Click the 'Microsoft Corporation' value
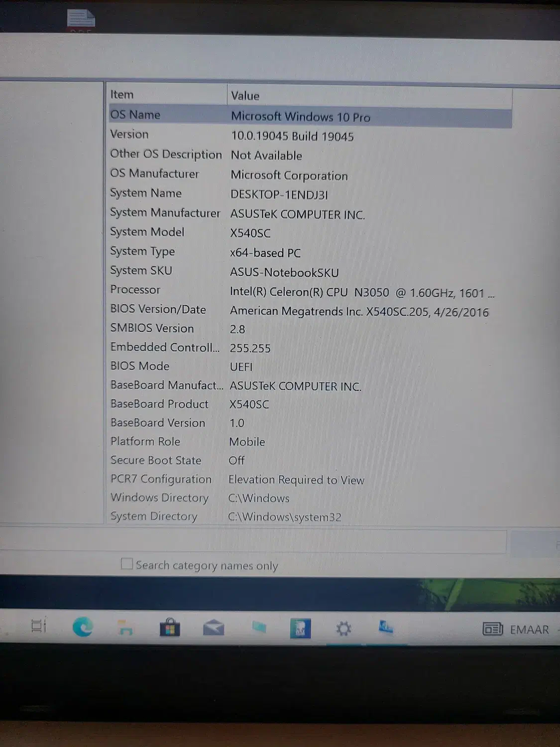Viewport: 560px width, 747px height. (289, 176)
